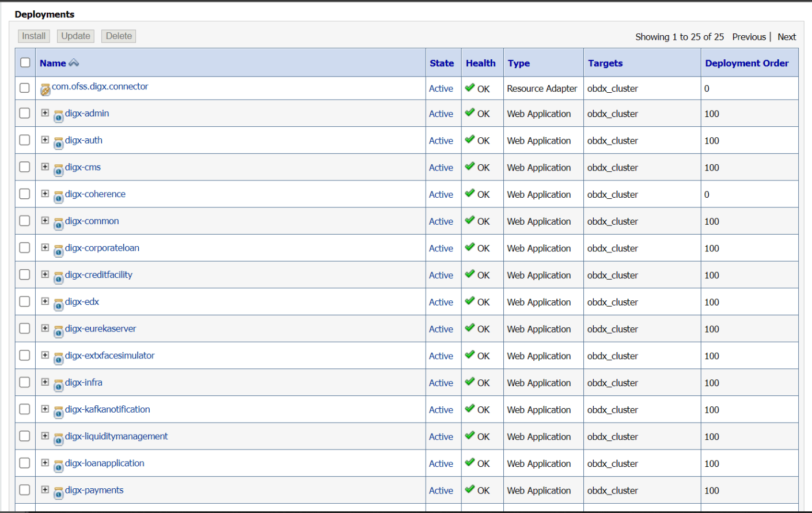Click the web app icon beside digx-edx
Screen dimensions: 812x513
tap(58, 305)
